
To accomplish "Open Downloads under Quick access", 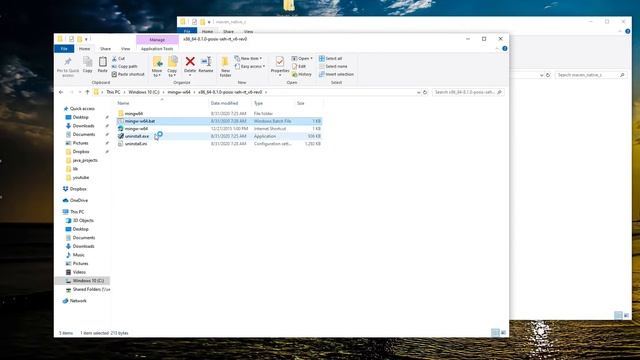I will pos(83,126).
